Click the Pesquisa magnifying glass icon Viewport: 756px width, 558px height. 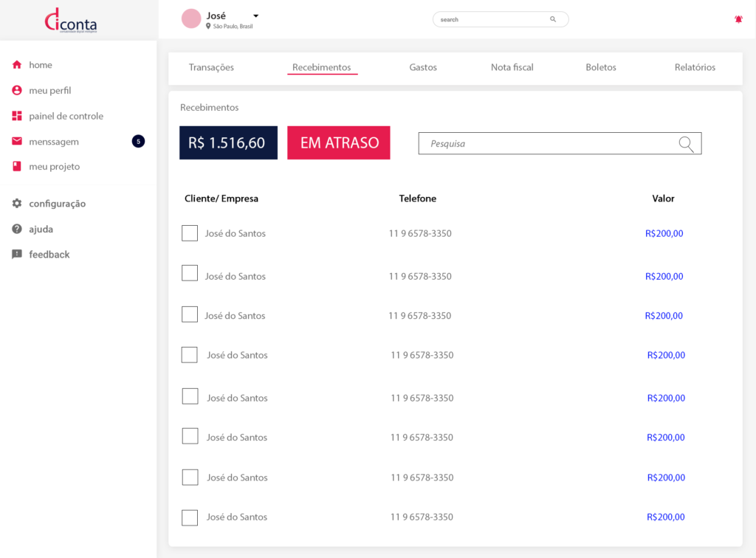[686, 144]
